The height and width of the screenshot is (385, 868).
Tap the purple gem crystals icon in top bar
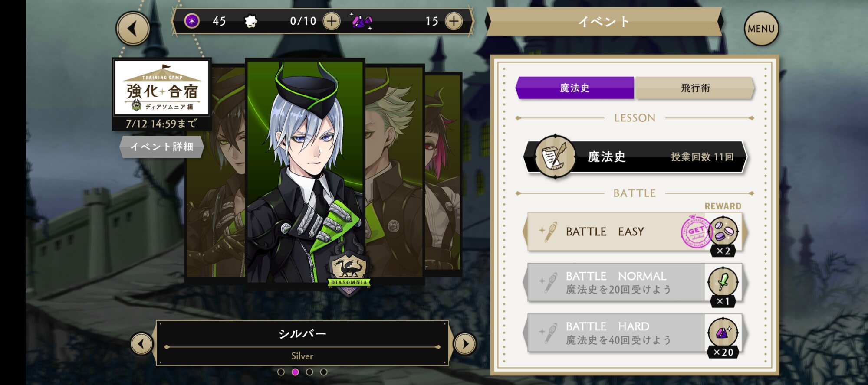tap(362, 21)
